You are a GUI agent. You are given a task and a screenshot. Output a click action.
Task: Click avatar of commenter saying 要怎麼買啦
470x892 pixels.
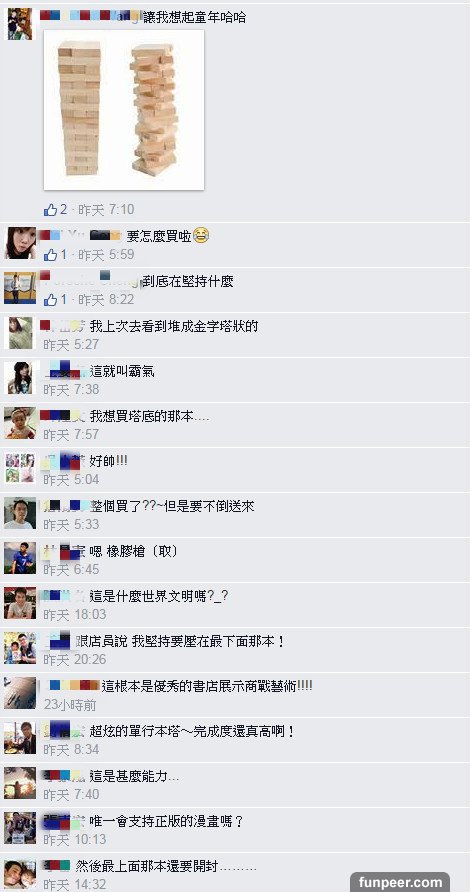(20, 243)
